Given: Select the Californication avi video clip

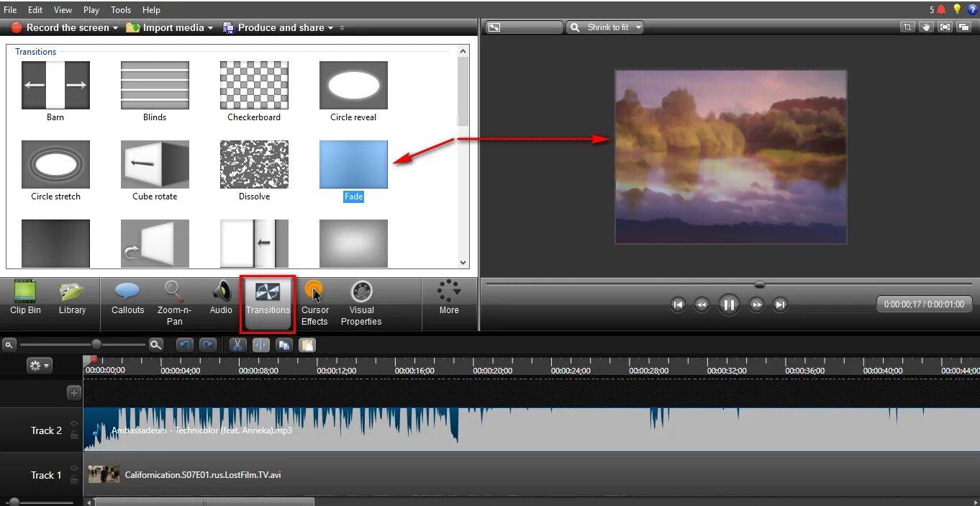Looking at the screenshot, I should (x=532, y=474).
